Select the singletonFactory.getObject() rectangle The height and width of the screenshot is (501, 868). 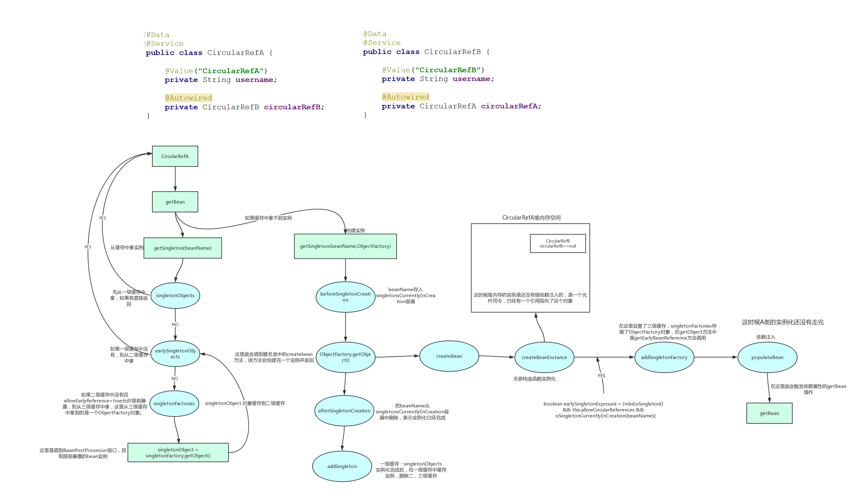(178, 453)
